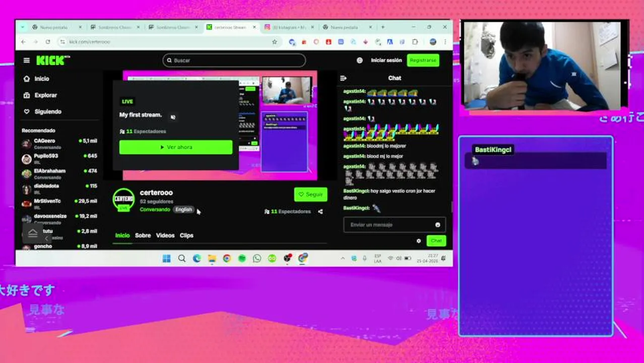This screenshot has width=644, height=363.
Task: Click the green Chat send button
Action: pyautogui.click(x=436, y=241)
